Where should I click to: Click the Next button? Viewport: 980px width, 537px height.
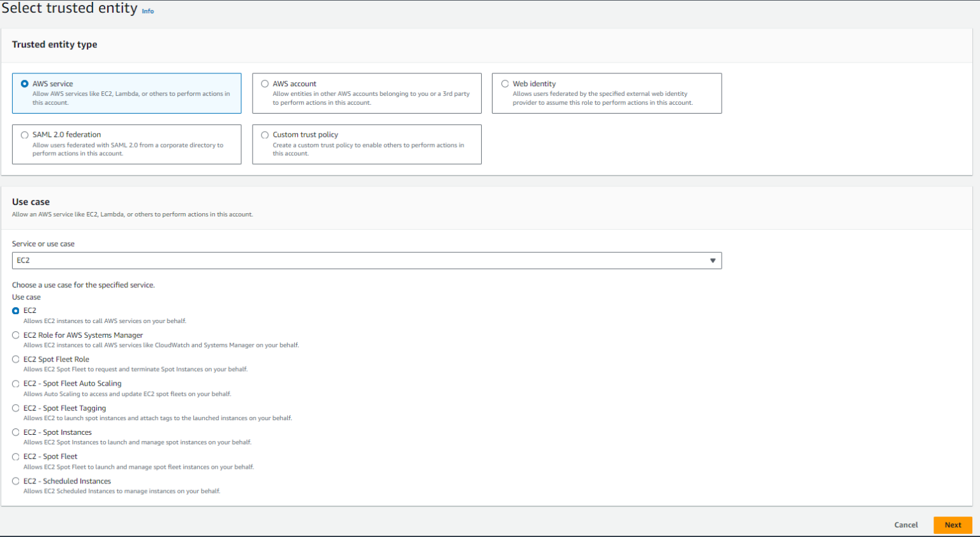pos(953,524)
